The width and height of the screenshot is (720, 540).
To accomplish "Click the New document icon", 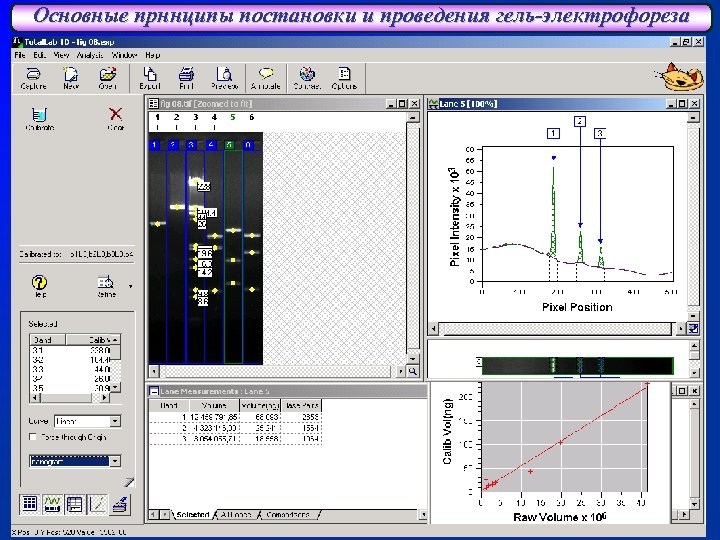I will tap(71, 75).
